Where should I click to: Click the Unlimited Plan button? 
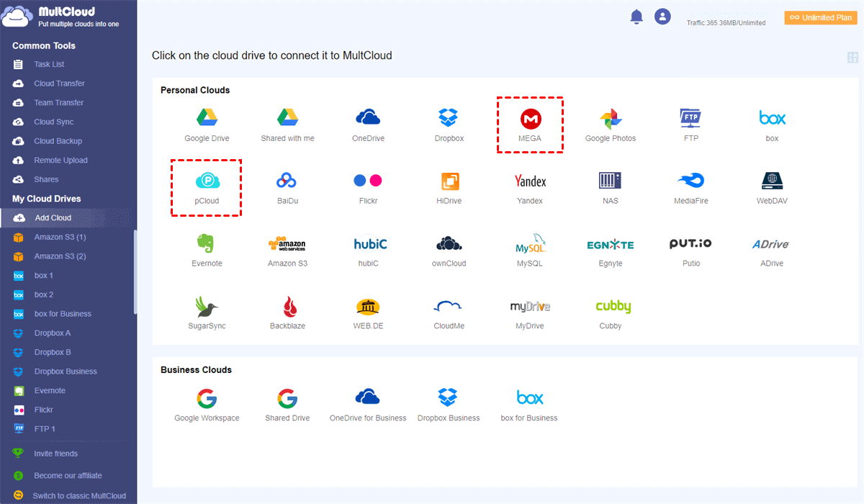pos(821,18)
